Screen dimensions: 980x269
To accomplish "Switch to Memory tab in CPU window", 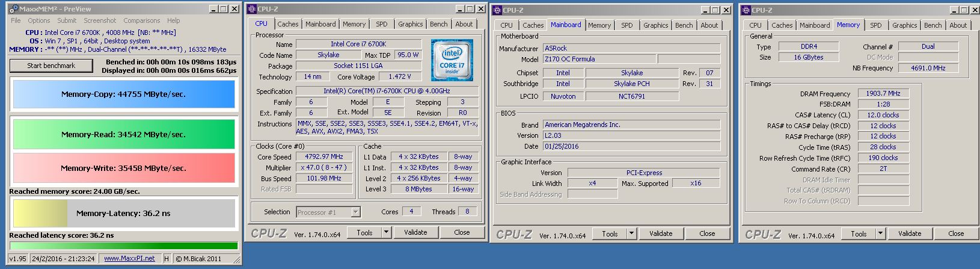I will point(354,24).
